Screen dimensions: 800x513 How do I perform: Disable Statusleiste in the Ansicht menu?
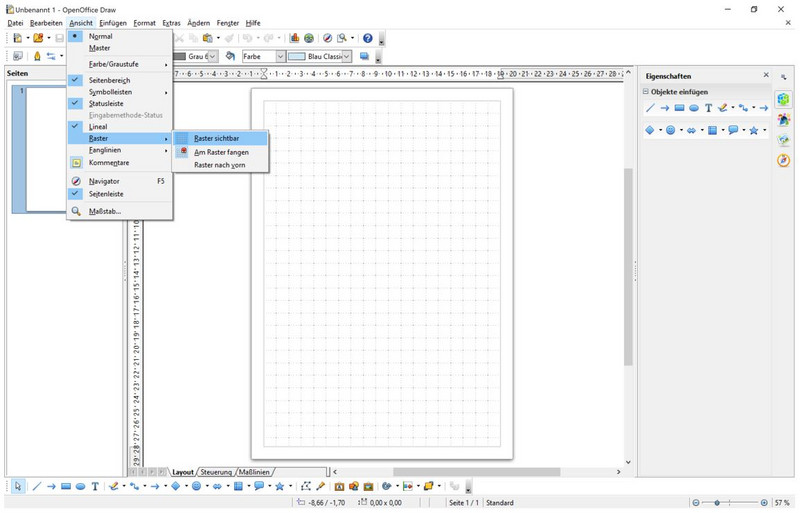pyautogui.click(x=105, y=103)
